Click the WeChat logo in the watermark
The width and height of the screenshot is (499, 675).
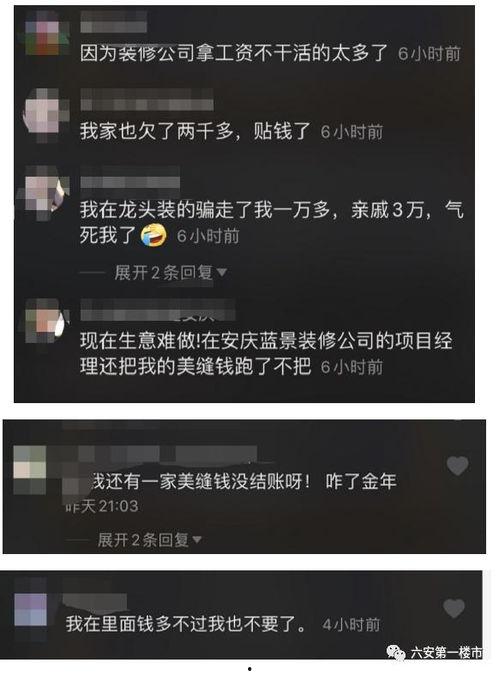(396, 653)
